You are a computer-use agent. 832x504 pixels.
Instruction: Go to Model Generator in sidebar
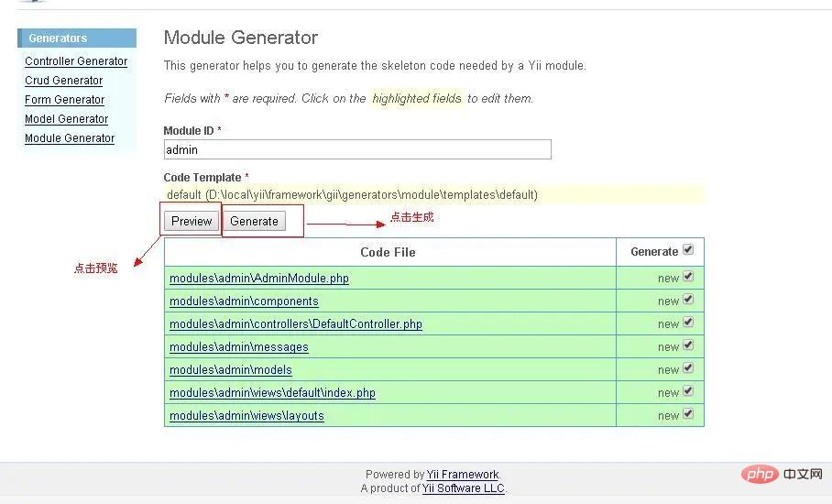[66, 119]
